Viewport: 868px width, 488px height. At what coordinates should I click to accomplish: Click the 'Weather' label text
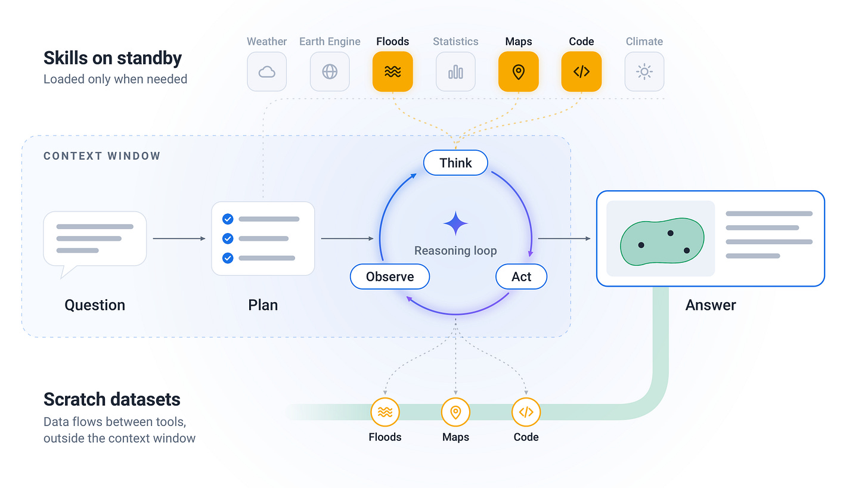pyautogui.click(x=266, y=41)
